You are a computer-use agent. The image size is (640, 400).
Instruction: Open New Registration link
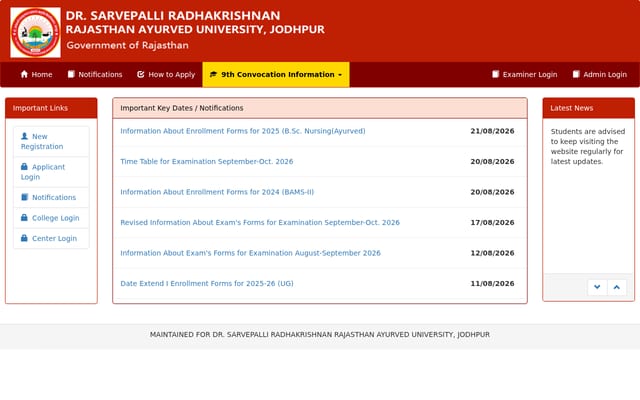pyautogui.click(x=51, y=141)
